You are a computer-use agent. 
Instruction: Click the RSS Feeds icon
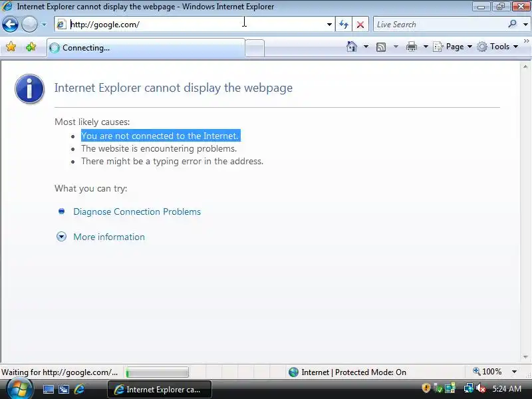coord(381,47)
